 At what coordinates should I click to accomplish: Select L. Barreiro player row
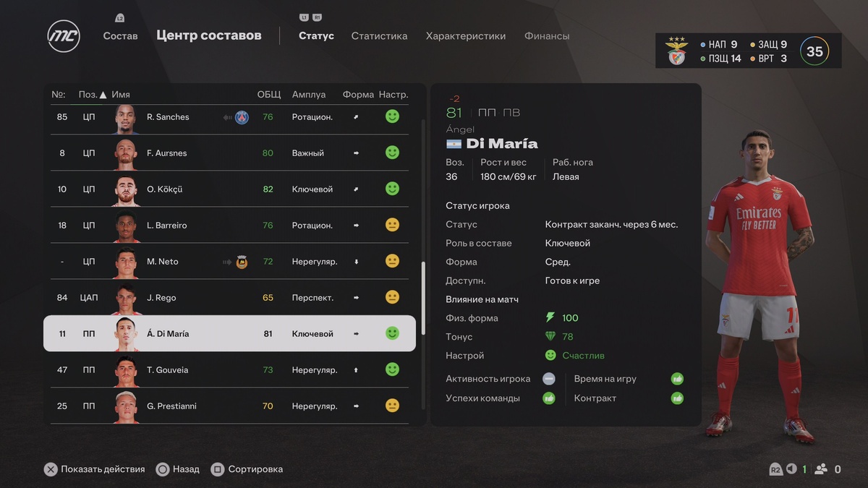[229, 225]
